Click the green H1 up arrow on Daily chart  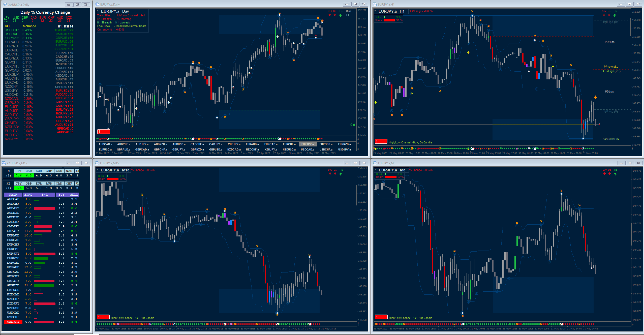click(341, 15)
